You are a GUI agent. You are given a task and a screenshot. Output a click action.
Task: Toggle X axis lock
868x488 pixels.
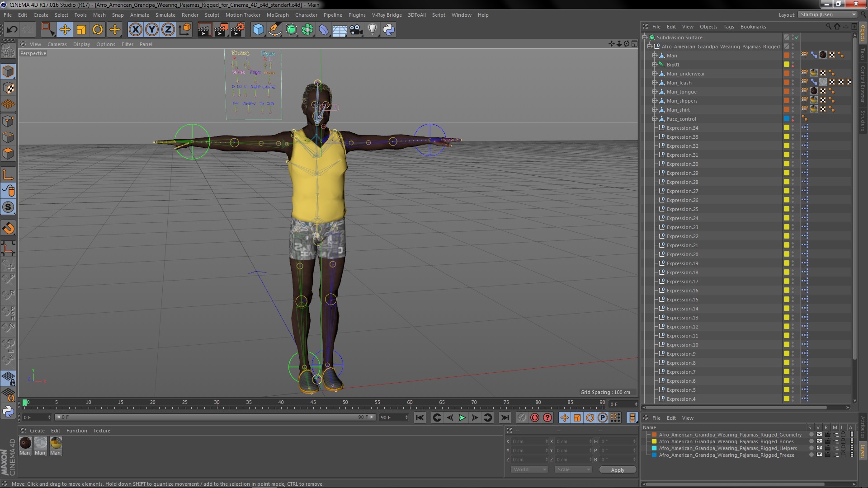click(135, 30)
